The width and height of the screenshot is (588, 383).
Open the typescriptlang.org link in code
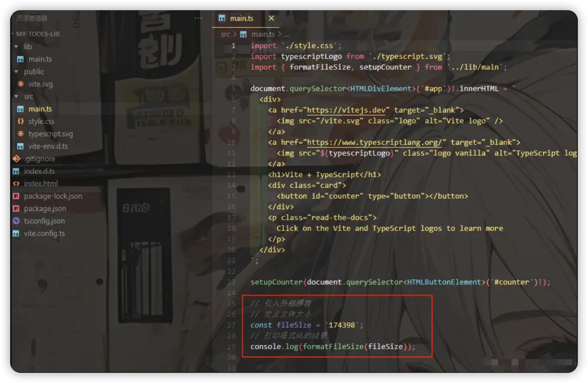(374, 142)
